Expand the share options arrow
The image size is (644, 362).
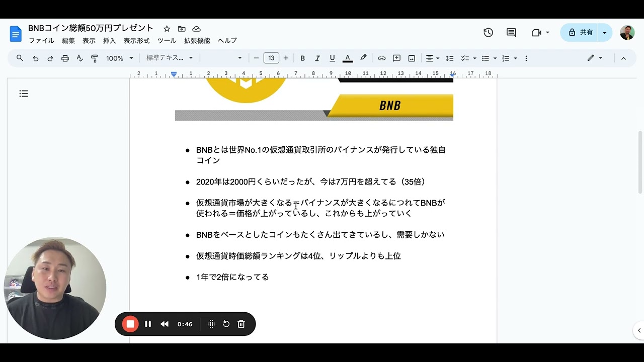pos(604,32)
